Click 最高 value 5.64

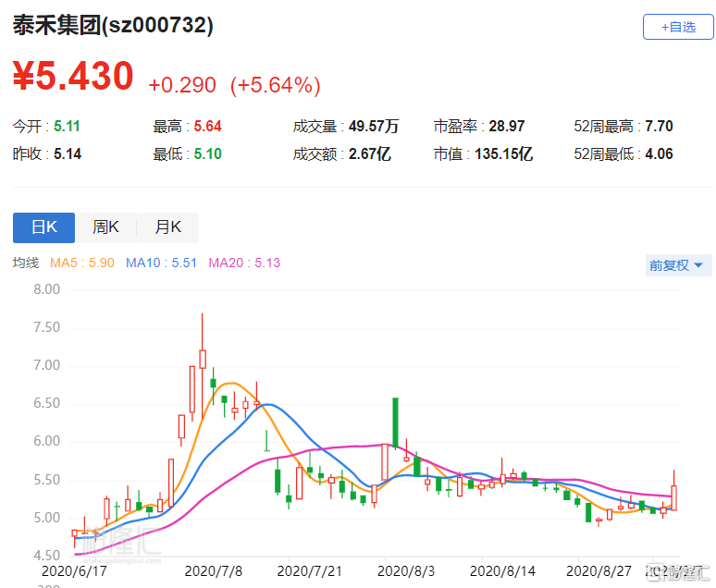click(207, 126)
